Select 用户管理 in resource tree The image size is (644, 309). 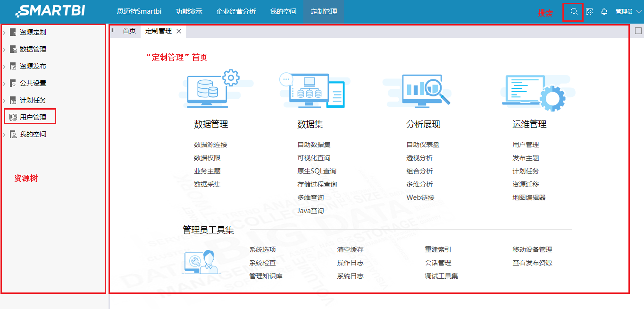point(33,117)
